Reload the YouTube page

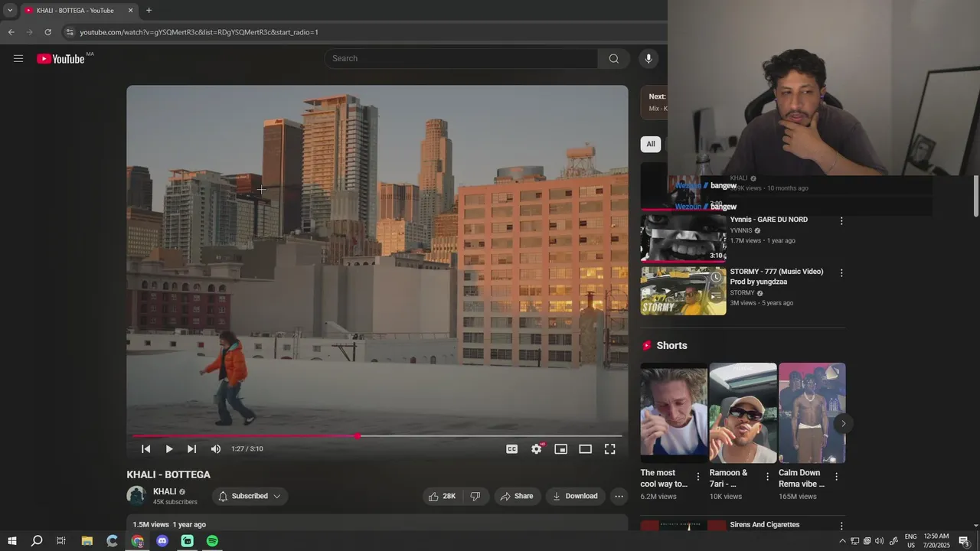pos(47,32)
